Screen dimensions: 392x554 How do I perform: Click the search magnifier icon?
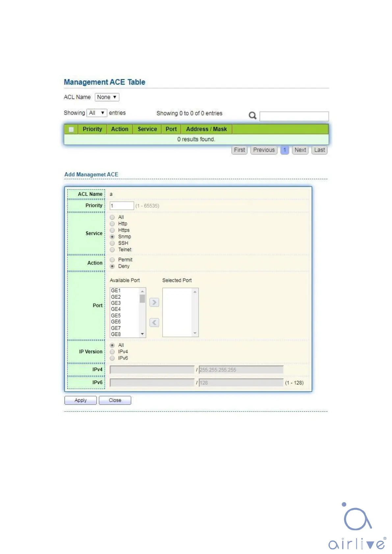click(252, 115)
